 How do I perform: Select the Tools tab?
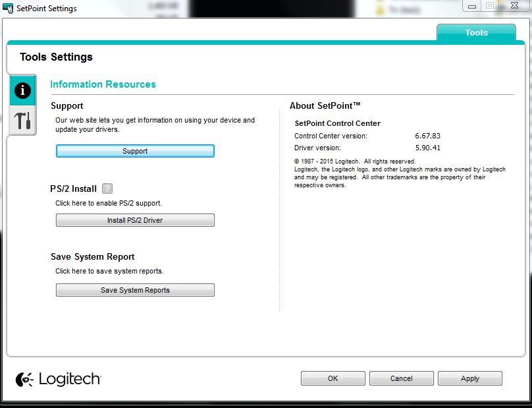pos(476,32)
